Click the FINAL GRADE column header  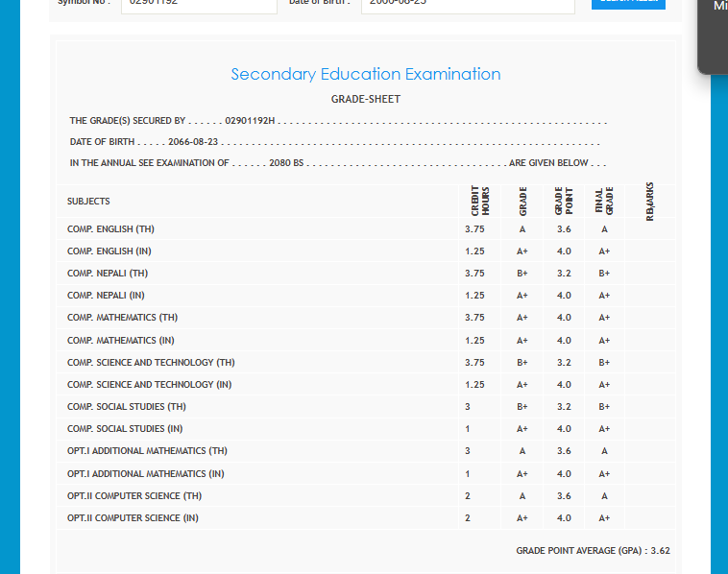603,202
